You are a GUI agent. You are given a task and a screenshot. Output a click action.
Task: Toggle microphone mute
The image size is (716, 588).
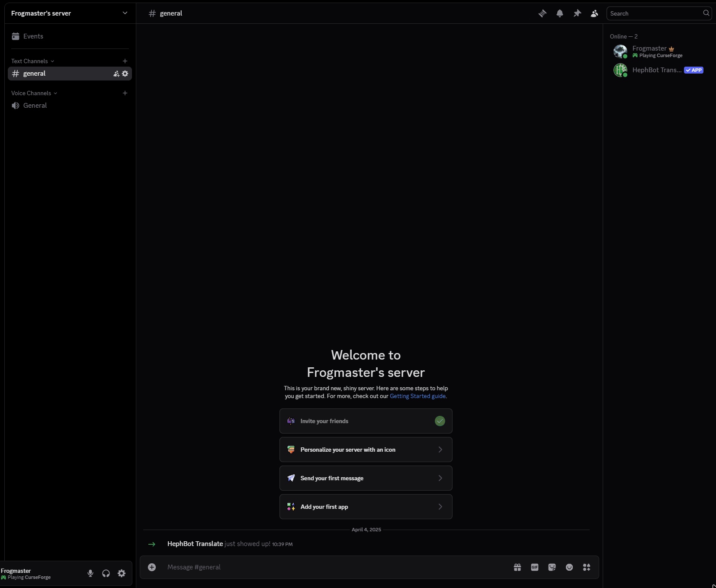[x=90, y=573]
